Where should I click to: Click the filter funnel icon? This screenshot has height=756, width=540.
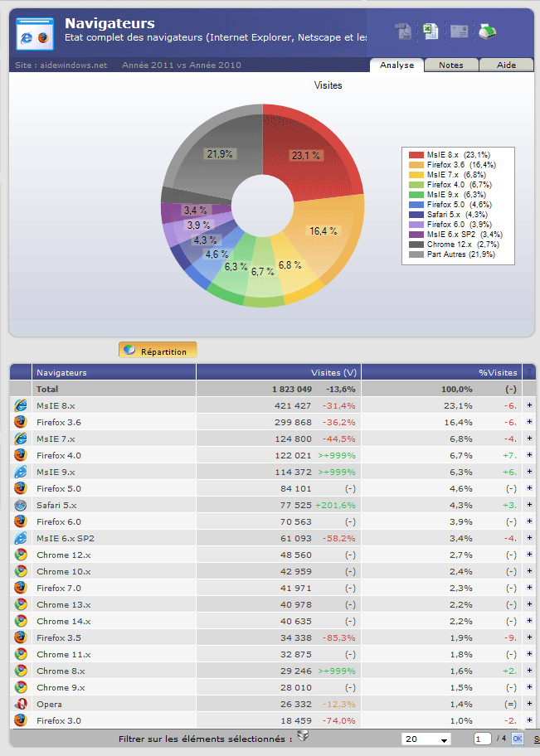(x=303, y=736)
